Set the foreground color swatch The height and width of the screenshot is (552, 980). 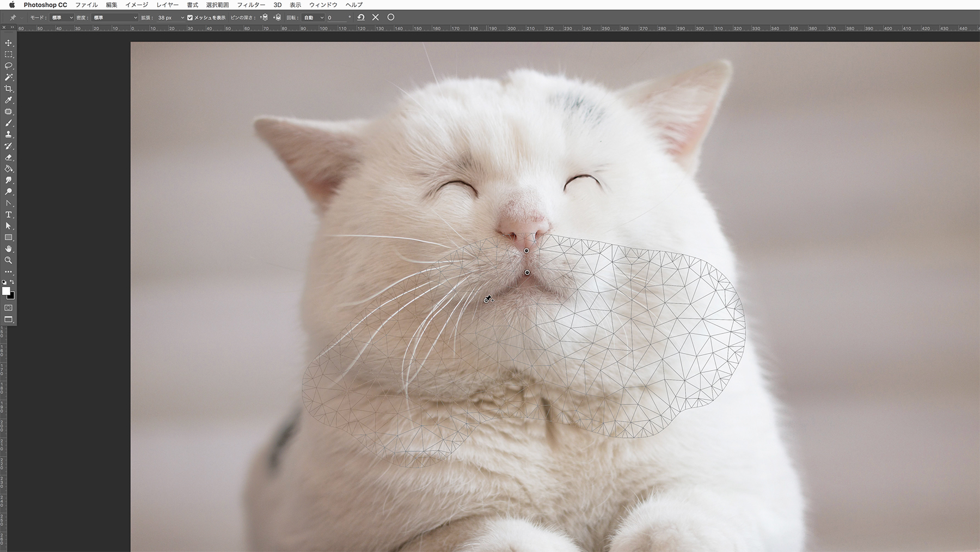[x=6, y=291]
